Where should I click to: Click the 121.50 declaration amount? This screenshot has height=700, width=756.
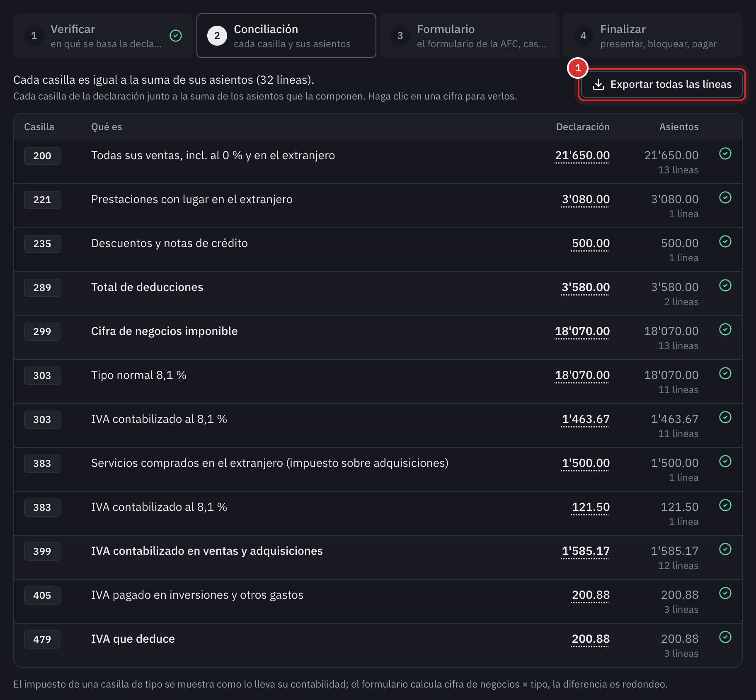pyautogui.click(x=591, y=507)
